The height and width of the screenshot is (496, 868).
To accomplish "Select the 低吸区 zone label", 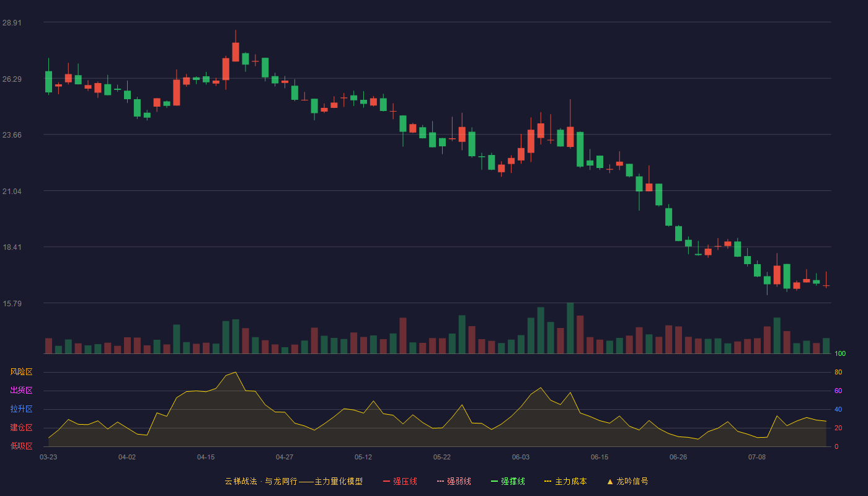I will pyautogui.click(x=21, y=446).
